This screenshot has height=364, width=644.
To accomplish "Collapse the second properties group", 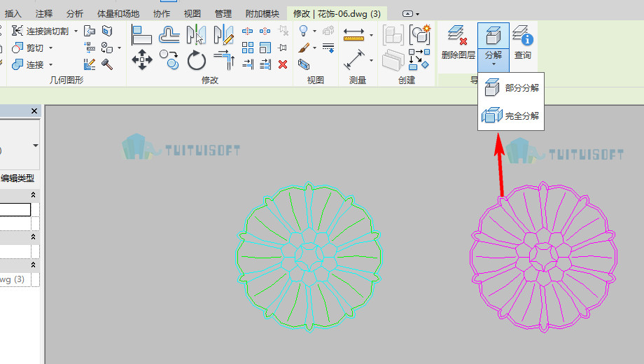I will 34,237.
